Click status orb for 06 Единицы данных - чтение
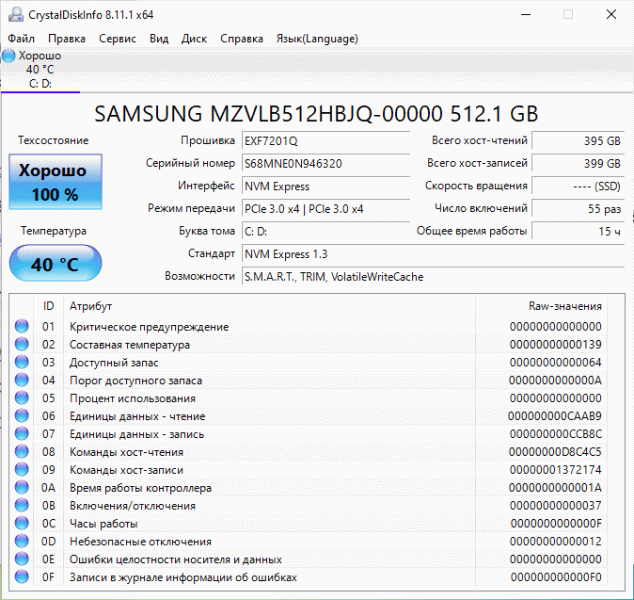The height and width of the screenshot is (600, 634). click(21, 416)
